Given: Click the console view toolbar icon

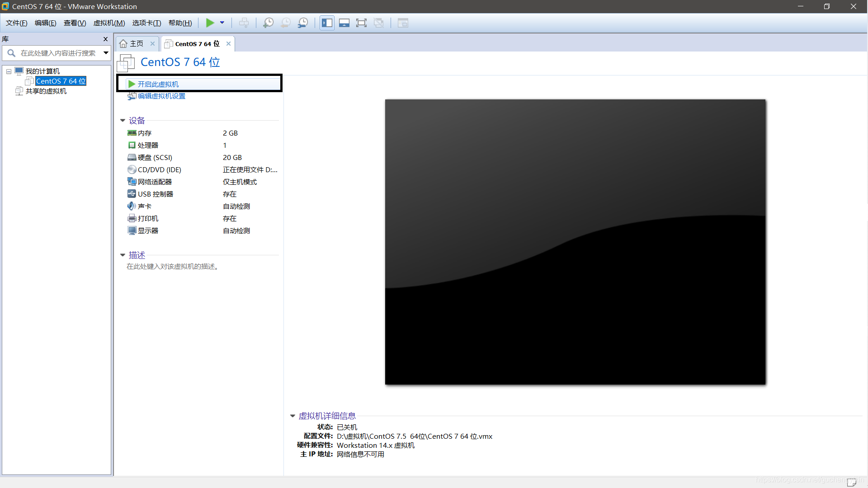Looking at the screenshot, I should point(403,23).
